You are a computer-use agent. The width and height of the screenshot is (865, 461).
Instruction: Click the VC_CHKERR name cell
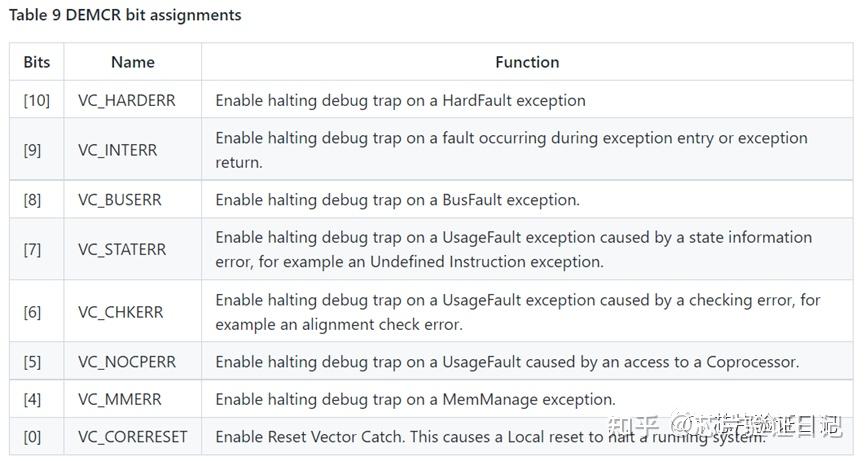tap(119, 312)
